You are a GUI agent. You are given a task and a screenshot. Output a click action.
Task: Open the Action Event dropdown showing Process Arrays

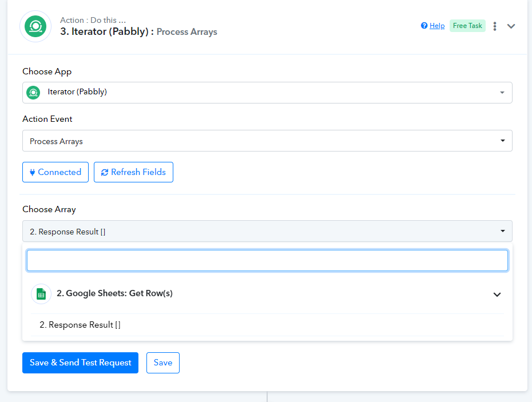(x=267, y=141)
